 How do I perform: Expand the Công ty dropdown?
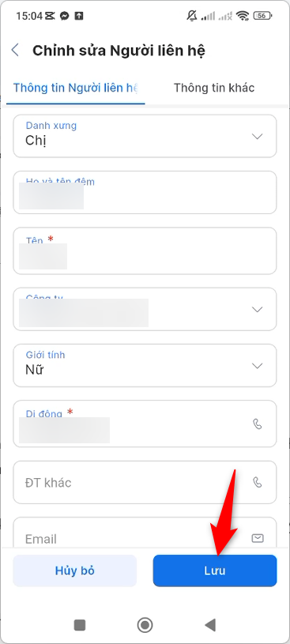(145, 309)
